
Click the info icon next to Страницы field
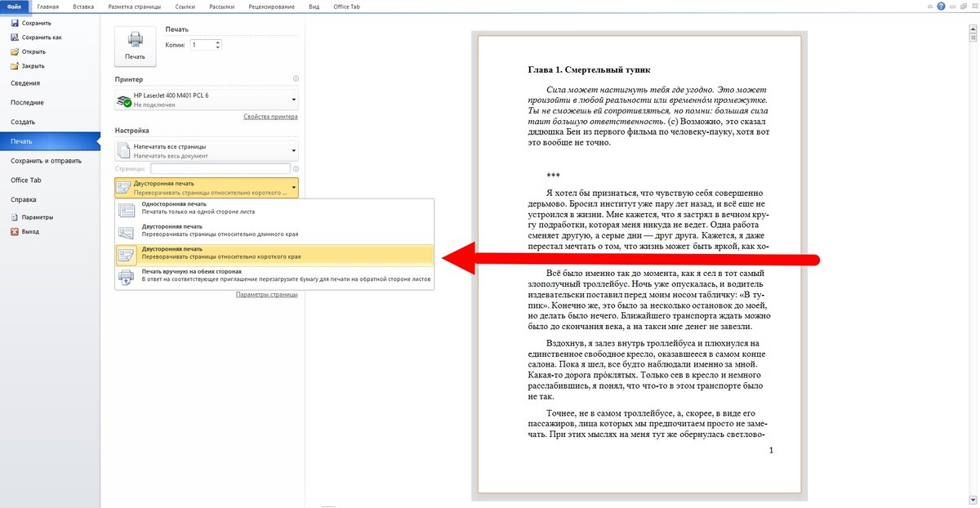(x=296, y=167)
